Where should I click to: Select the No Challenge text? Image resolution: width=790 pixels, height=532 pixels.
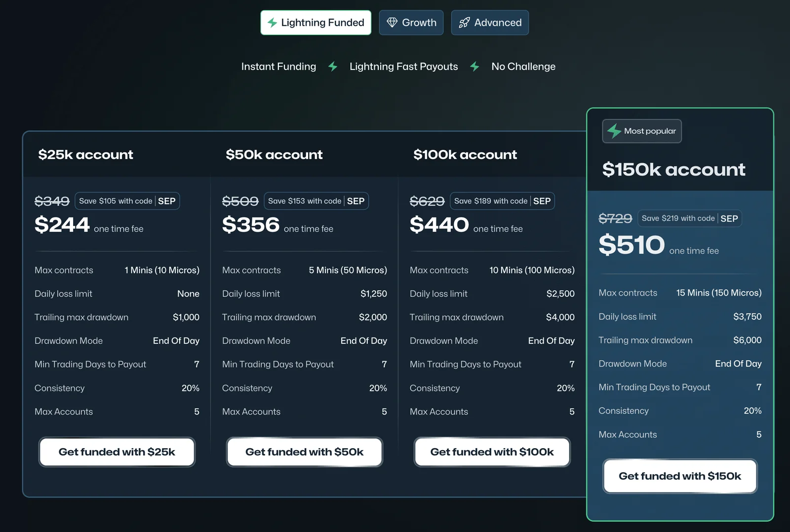coord(523,67)
